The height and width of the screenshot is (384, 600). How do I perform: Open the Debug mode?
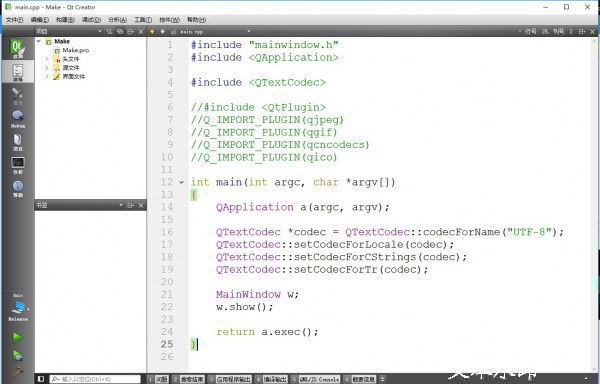(18, 119)
